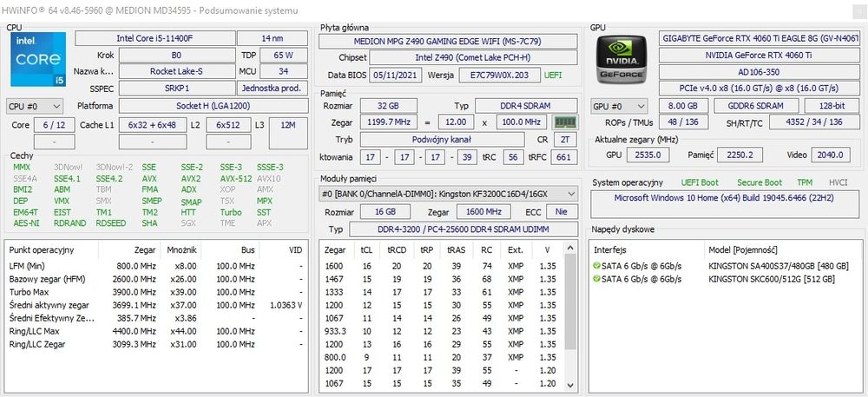Click the 14 nm process field
This screenshot has height=397, width=868.
click(x=273, y=38)
